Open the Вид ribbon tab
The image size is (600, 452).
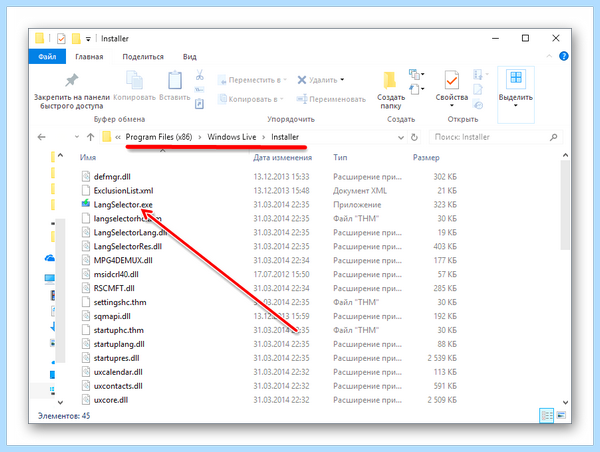(x=189, y=57)
